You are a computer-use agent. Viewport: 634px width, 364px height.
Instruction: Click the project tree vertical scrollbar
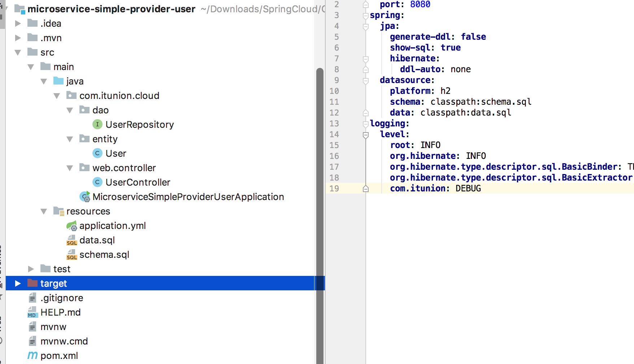point(320,216)
